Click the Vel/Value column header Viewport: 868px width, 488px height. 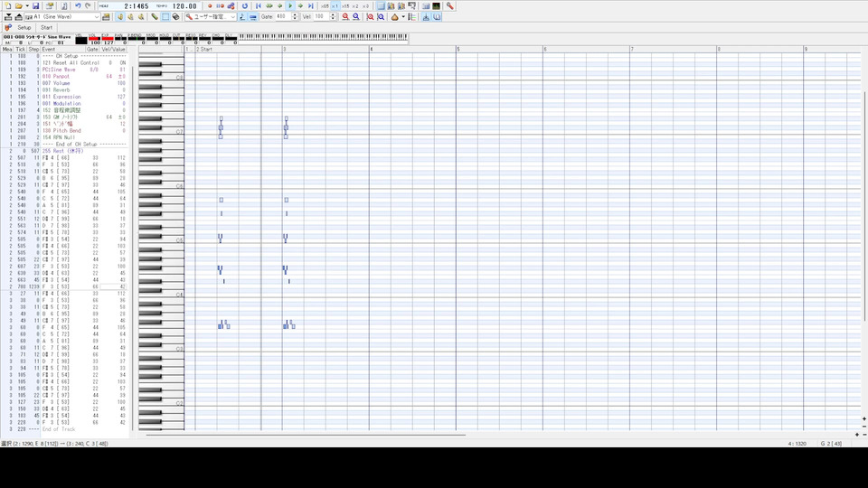click(114, 49)
